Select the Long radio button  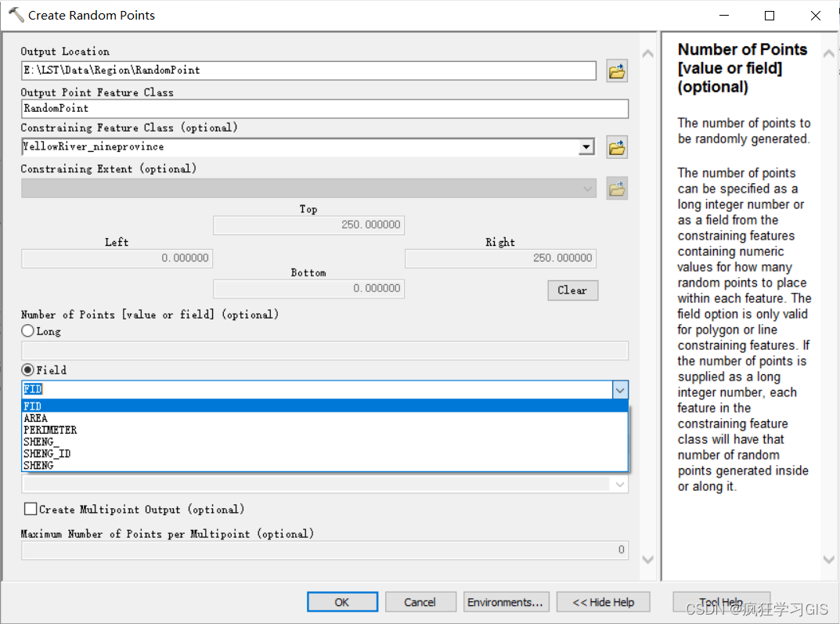pos(28,331)
